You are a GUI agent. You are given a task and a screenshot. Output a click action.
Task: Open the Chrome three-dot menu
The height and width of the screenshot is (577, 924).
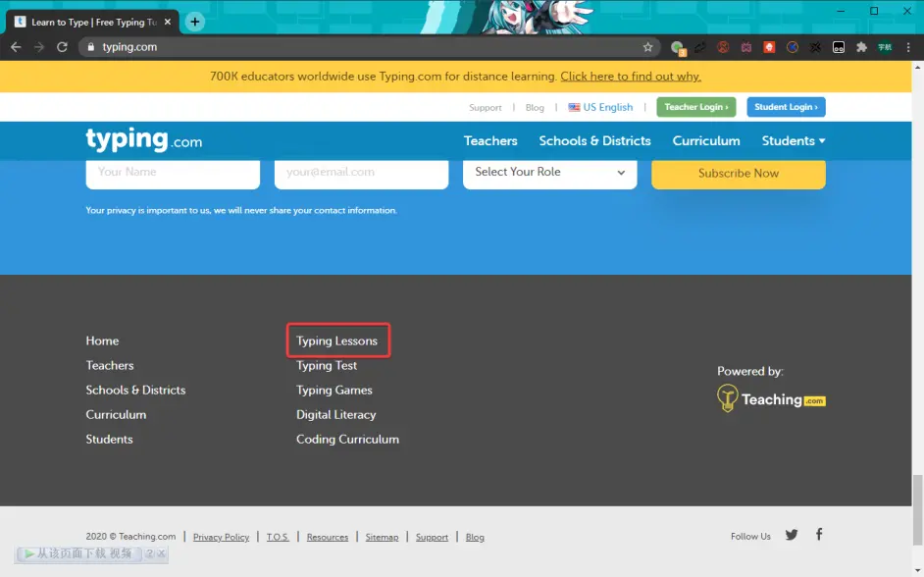[908, 47]
